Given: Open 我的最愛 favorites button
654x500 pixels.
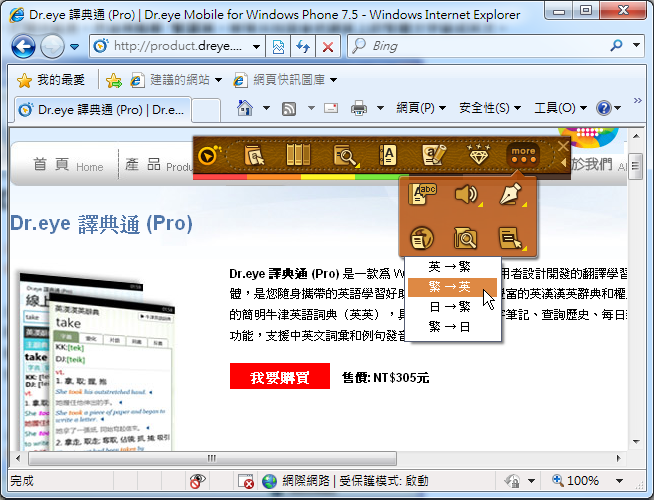Looking at the screenshot, I should tap(51, 80).
